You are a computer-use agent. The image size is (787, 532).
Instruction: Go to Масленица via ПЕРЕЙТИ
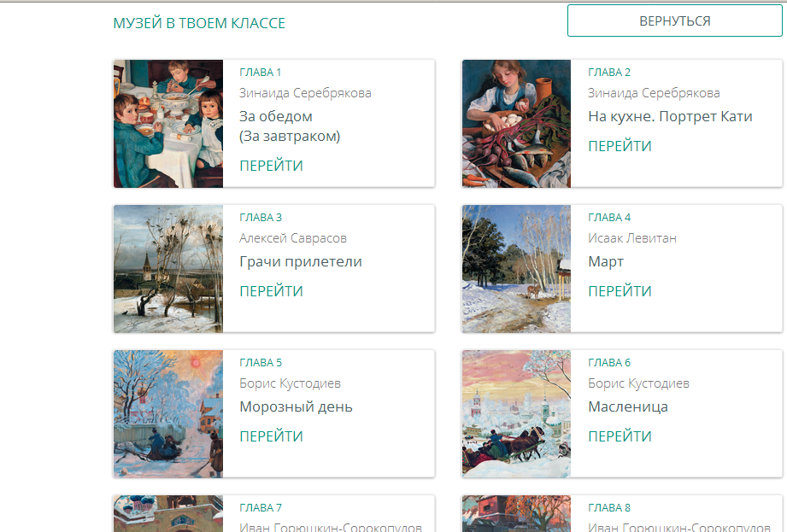tap(620, 436)
